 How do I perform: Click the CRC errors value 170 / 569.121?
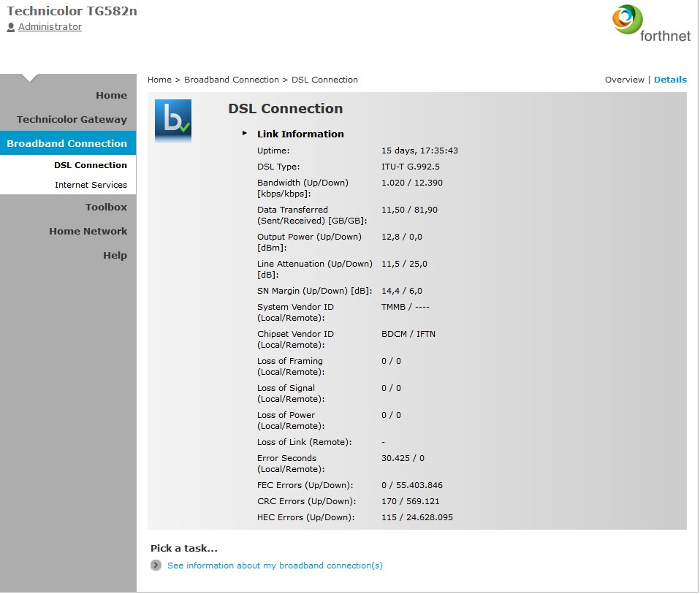tap(410, 501)
